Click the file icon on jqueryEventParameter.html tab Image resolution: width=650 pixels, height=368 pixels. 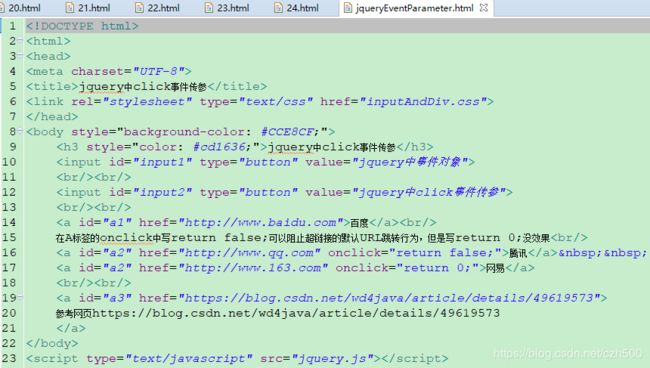coord(348,7)
